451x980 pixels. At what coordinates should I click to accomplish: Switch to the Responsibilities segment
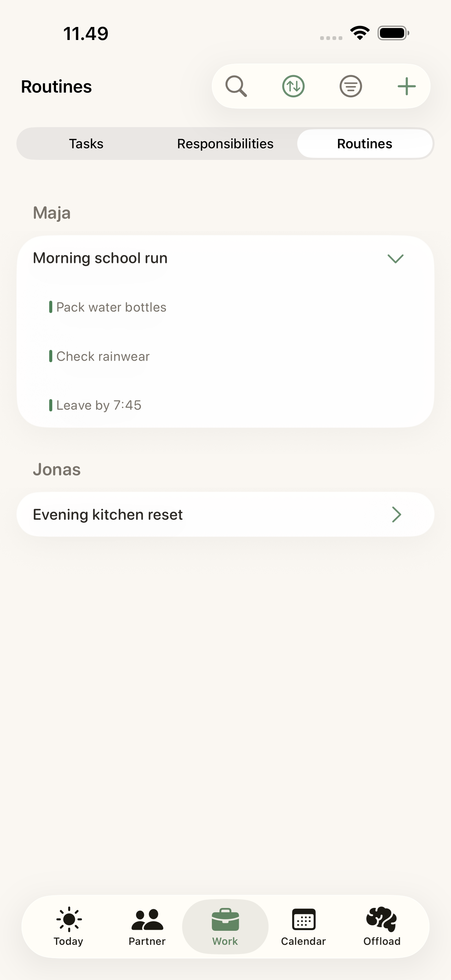(x=225, y=144)
